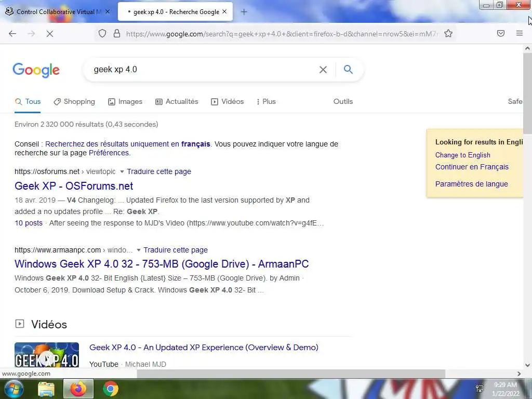Switch to Actualités results

coord(177,101)
